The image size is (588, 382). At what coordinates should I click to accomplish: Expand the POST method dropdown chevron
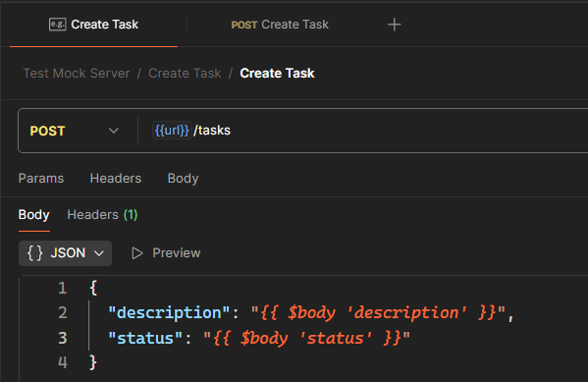coord(113,131)
